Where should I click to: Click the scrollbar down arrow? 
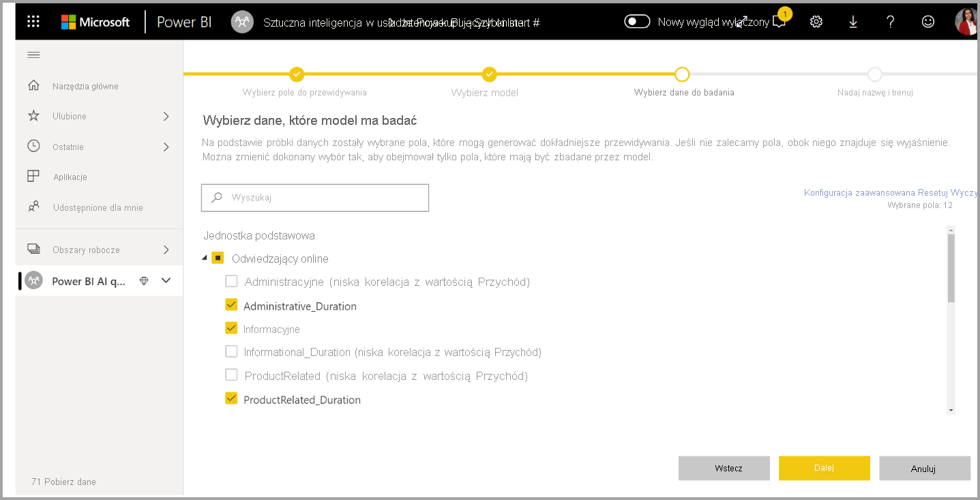(x=951, y=410)
